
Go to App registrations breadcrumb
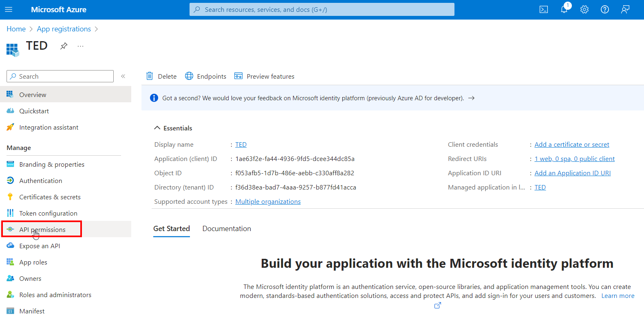(64, 29)
